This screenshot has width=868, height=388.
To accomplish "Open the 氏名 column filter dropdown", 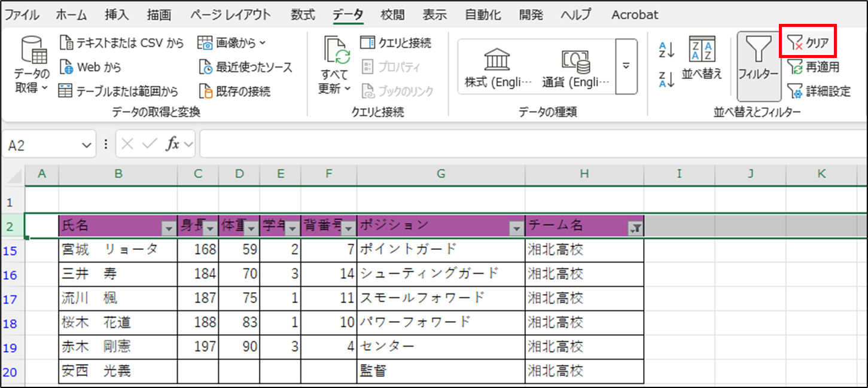I will (169, 228).
